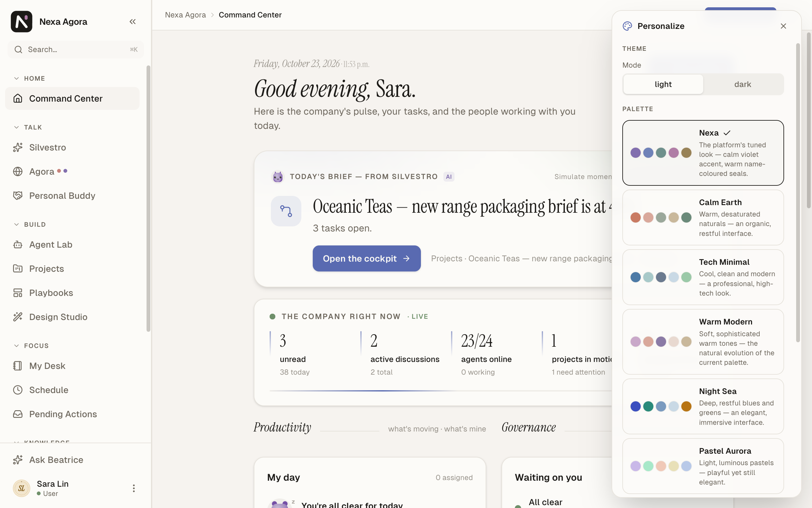This screenshot has width=812, height=508.
Task: Click the Projects folder-chart icon
Action: [18, 269]
